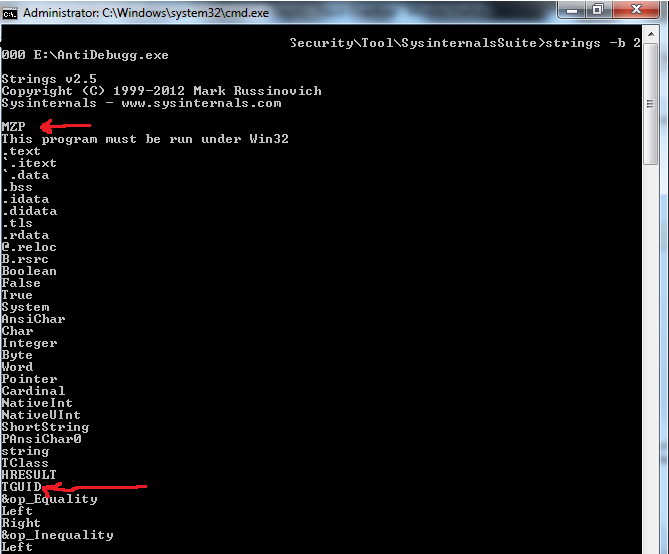669x554 pixels.
Task: Click the '.data' section name
Action: [x=25, y=175]
